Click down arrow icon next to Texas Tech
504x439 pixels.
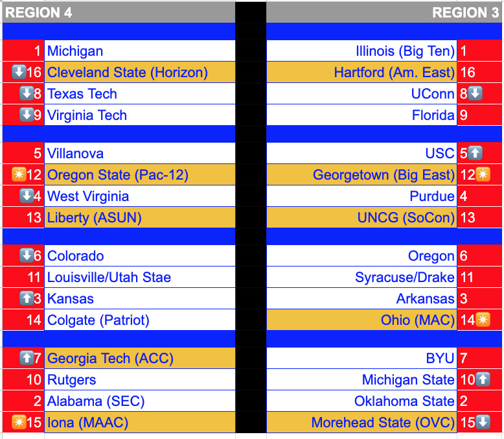27,93
